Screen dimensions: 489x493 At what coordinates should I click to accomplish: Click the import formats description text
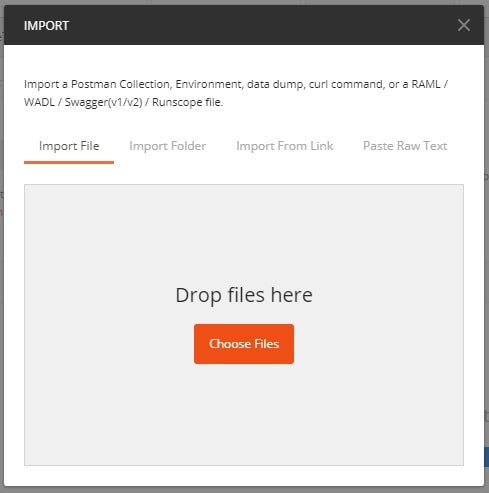(x=236, y=93)
